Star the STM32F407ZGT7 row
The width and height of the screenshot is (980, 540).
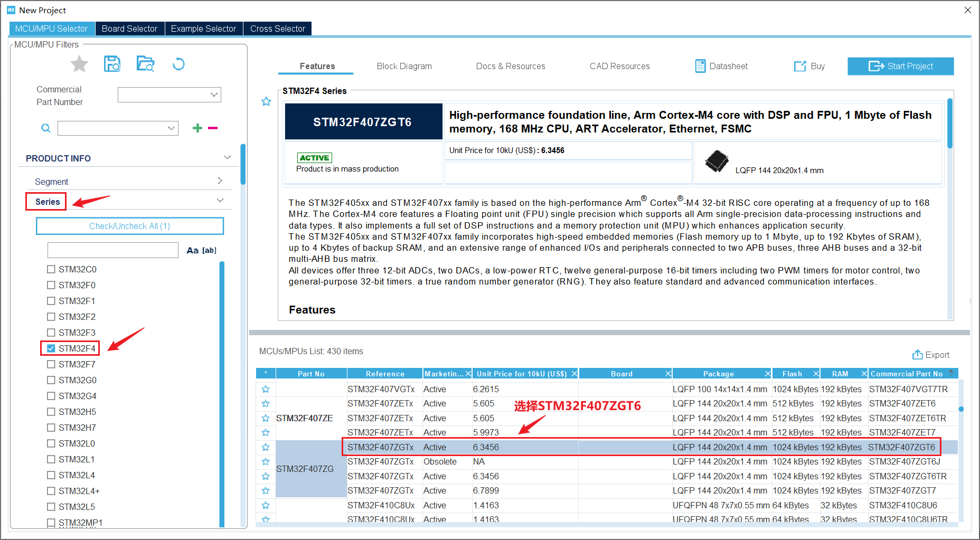tap(266, 490)
